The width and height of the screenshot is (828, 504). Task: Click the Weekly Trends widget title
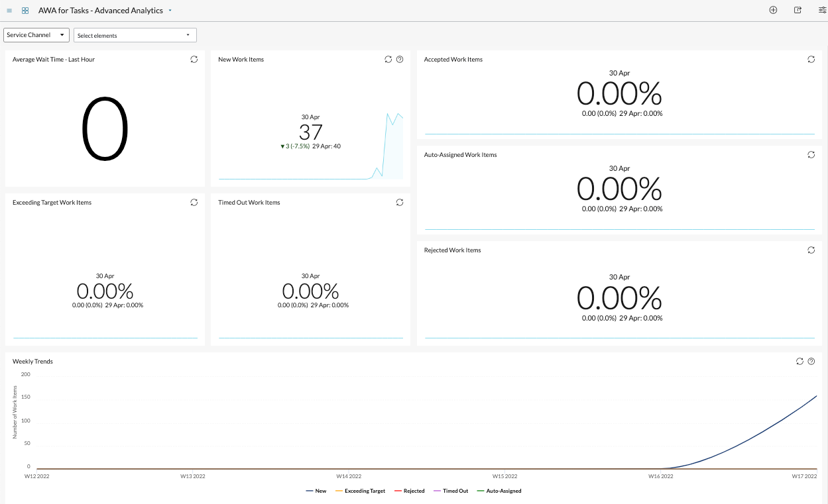point(32,362)
